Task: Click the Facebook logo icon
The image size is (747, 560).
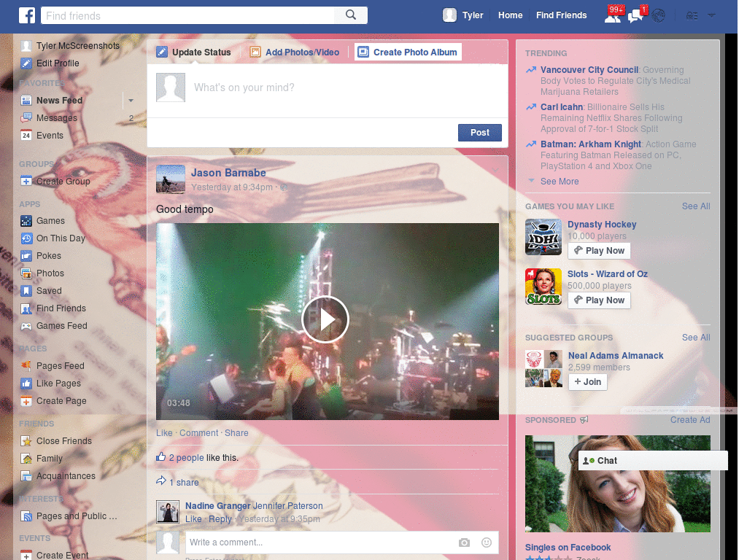Action: 27,15
